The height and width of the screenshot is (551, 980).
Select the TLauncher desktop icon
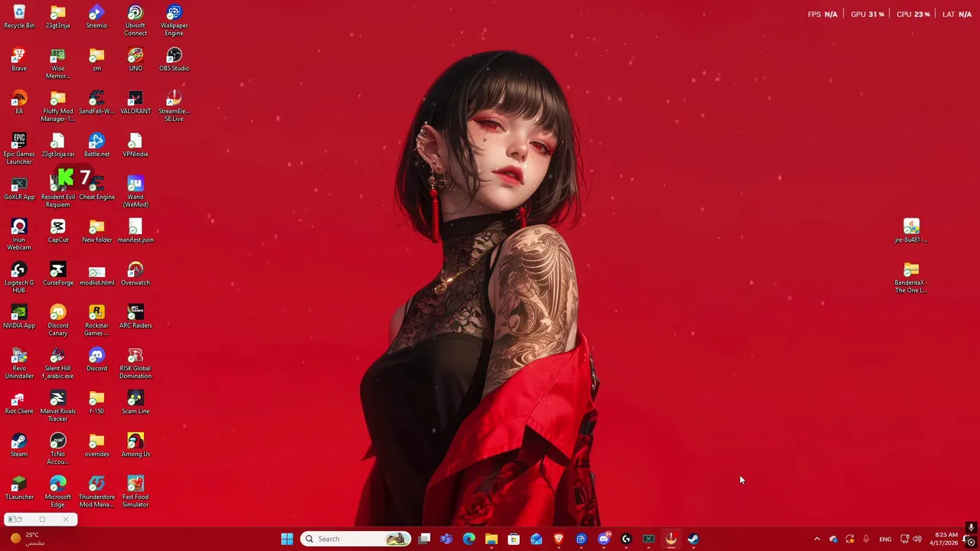coord(19,488)
